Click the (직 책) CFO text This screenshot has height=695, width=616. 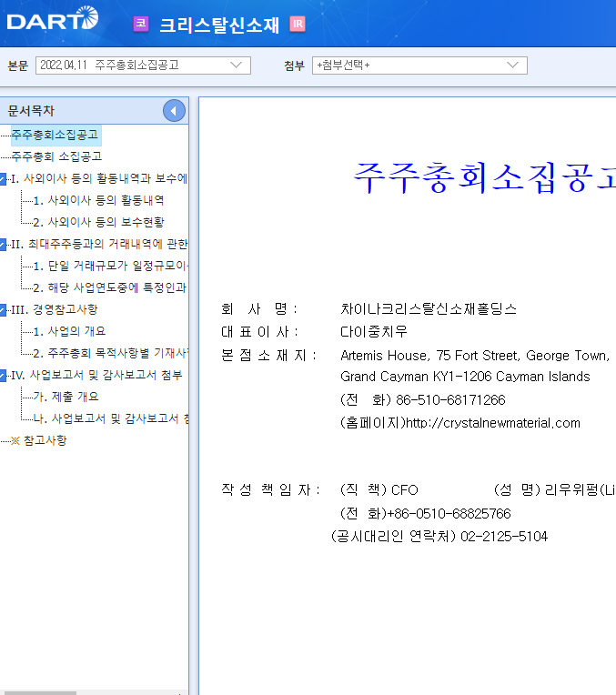(379, 489)
